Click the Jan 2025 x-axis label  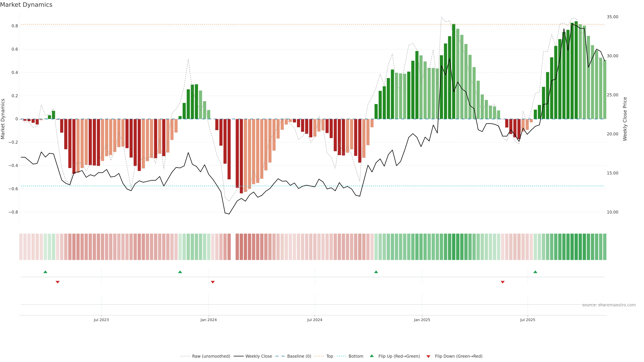tap(422, 320)
